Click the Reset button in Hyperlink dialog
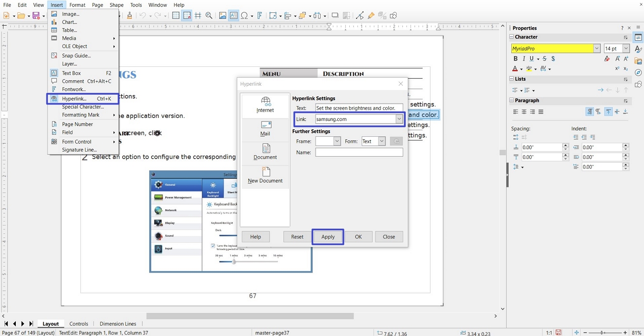Viewport: 644px width, 336px height. point(297,237)
